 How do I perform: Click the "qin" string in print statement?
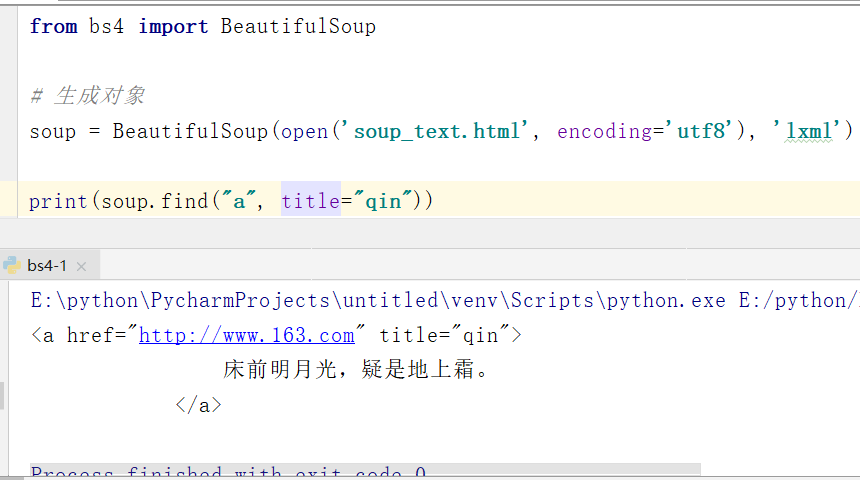point(383,201)
